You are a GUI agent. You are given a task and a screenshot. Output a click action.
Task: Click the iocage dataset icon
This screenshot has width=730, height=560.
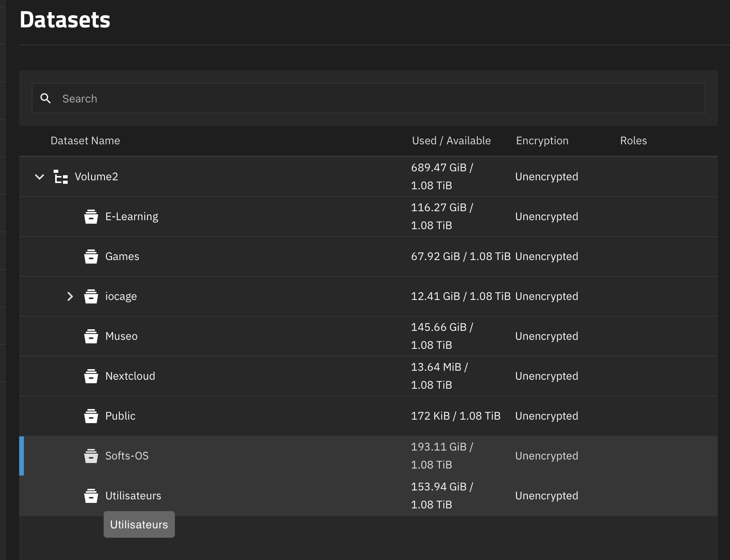pyautogui.click(x=91, y=296)
